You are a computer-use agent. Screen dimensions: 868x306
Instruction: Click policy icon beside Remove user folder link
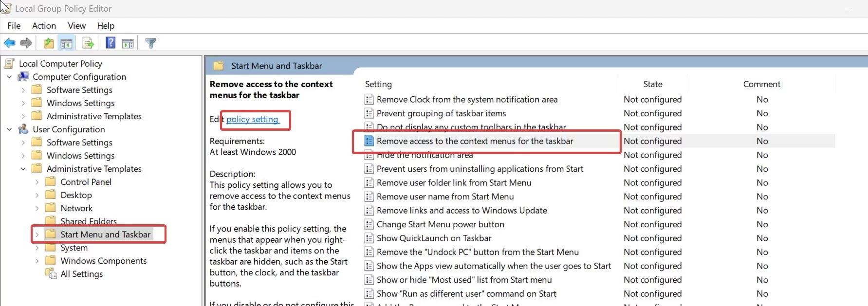tap(369, 182)
